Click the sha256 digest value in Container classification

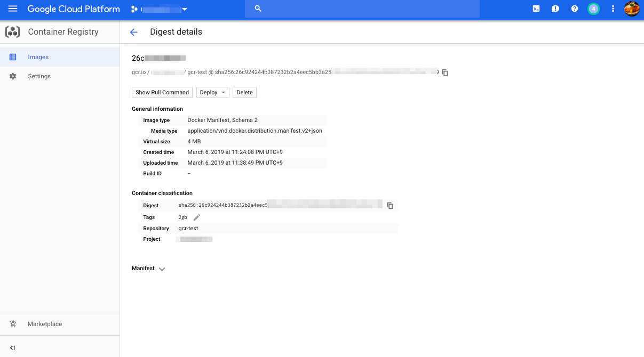pyautogui.click(x=281, y=205)
